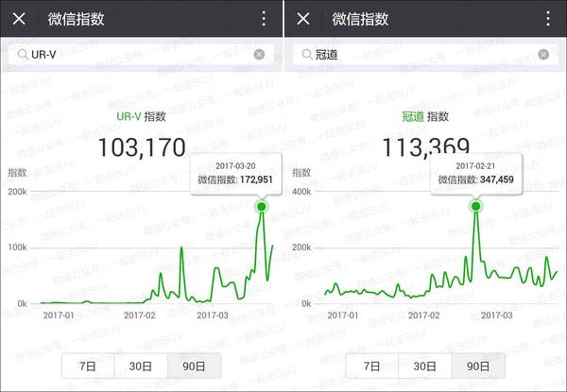The image size is (567, 392).
Task: Click the 200k axis label on UR-V chart
Action: 17,192
